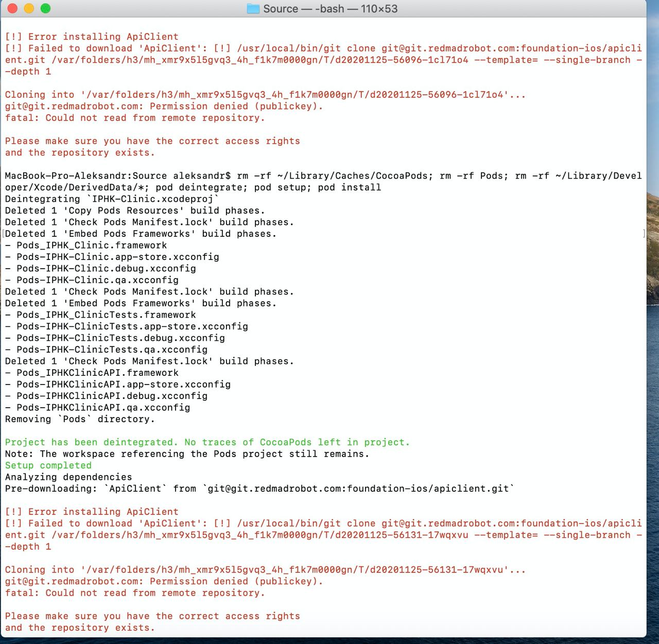Click the line '- Pods_IPHK_ClinicTests.framework'
This screenshot has height=644, width=659.
(100, 315)
